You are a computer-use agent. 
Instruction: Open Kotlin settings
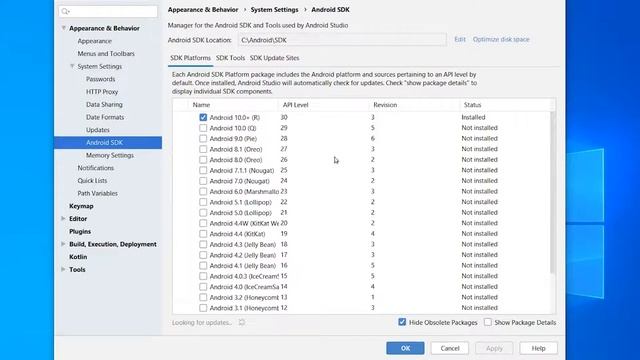(x=78, y=257)
